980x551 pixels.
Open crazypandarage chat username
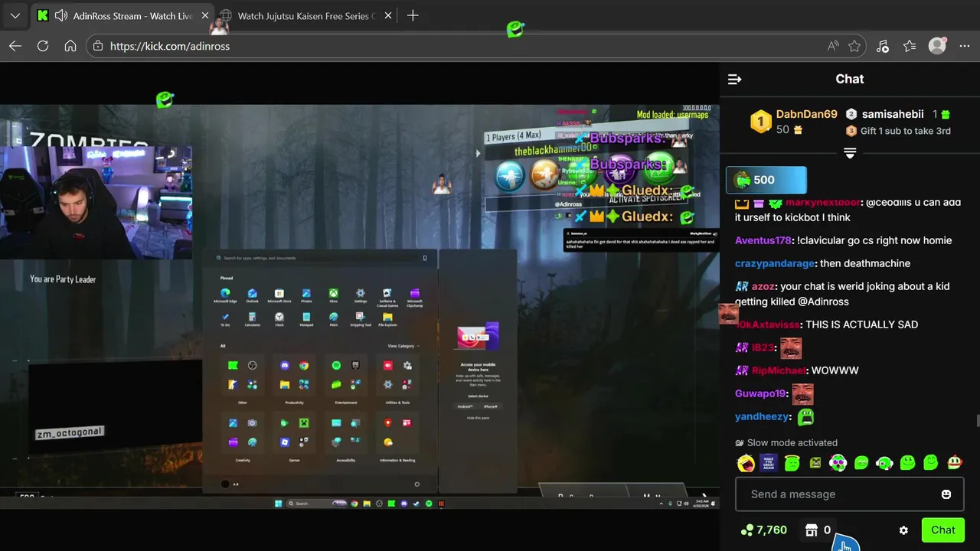[776, 263]
